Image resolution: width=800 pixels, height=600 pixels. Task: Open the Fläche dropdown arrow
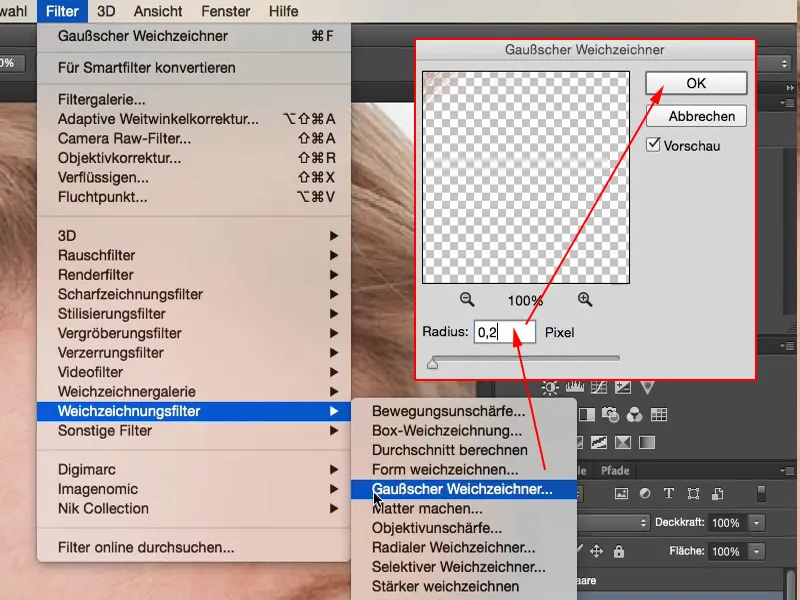[x=756, y=551]
